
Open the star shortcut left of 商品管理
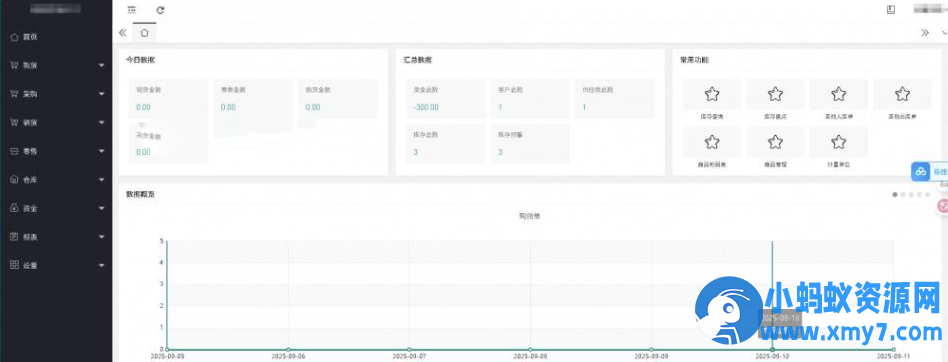(712, 142)
